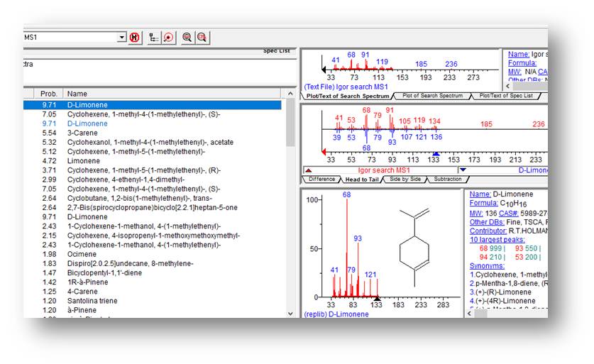Viewport: 594px width, 364px height.
Task: Select the Ocimene hit row
Action: click(153, 254)
